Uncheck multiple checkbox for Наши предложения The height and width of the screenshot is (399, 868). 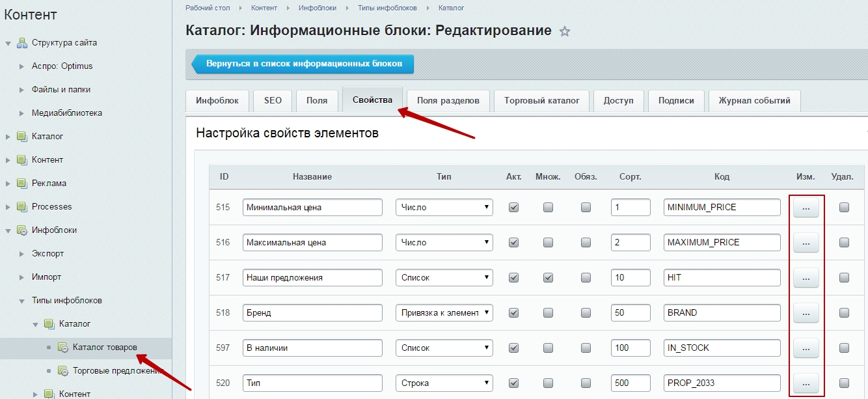(548, 278)
